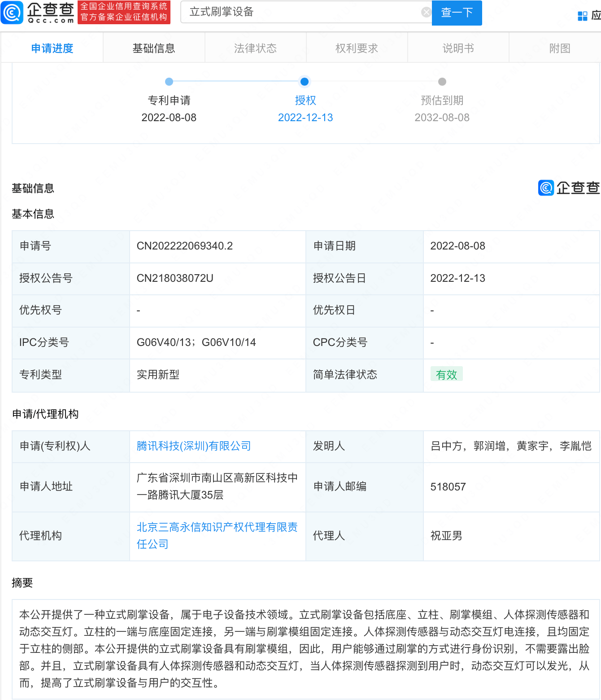The width and height of the screenshot is (601, 700).
Task: Select the 预估到期 timeline dot
Action: pyautogui.click(x=442, y=82)
